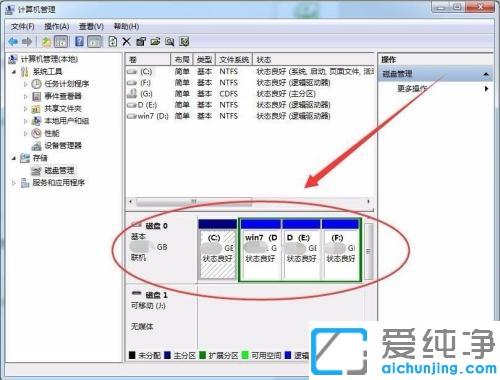500x380 pixels.
Task: Click the black 未分配 legend swatch
Action: pos(132,355)
